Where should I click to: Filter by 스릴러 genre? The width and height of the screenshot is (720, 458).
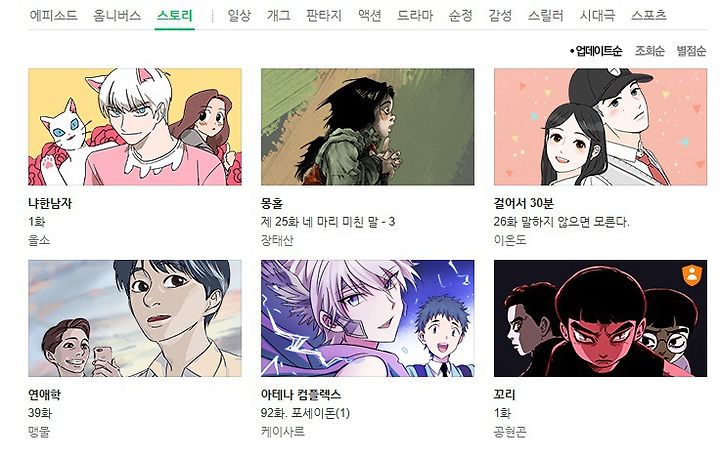[546, 16]
